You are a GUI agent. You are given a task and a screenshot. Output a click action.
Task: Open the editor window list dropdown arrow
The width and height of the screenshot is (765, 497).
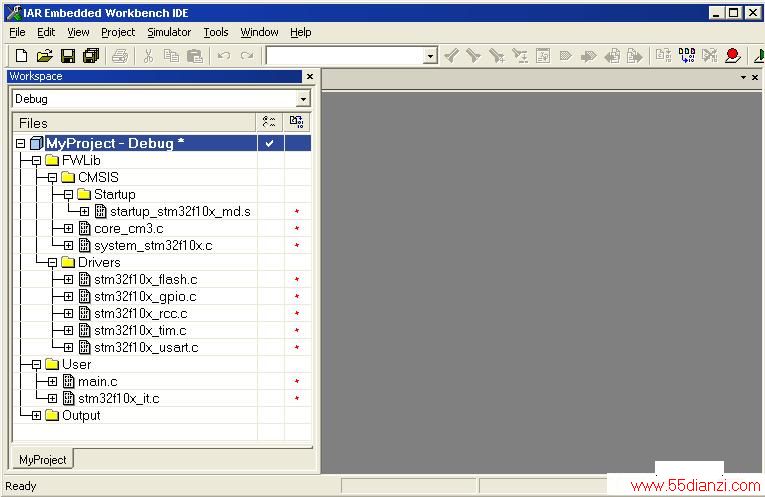[x=743, y=77]
